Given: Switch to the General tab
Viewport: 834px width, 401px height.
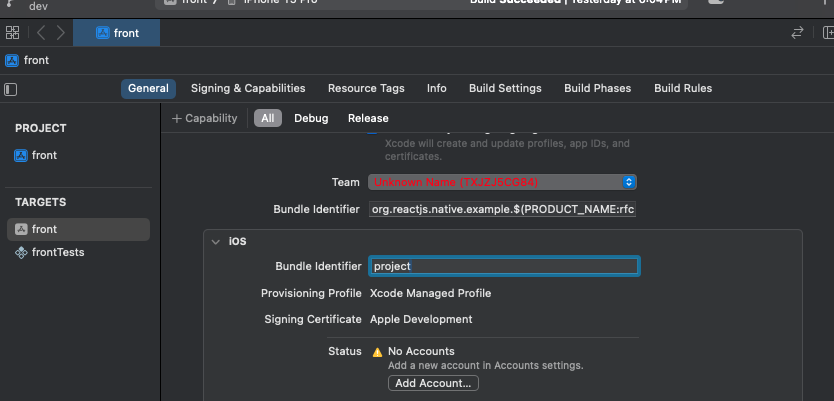Looking at the screenshot, I should (148, 88).
